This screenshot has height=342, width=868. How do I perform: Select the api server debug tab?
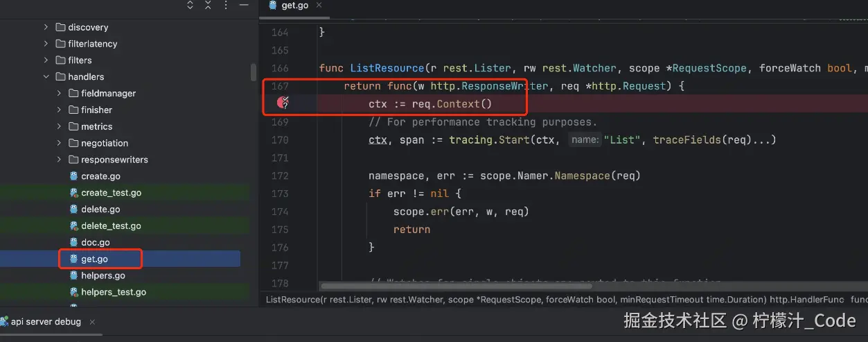[46, 322]
